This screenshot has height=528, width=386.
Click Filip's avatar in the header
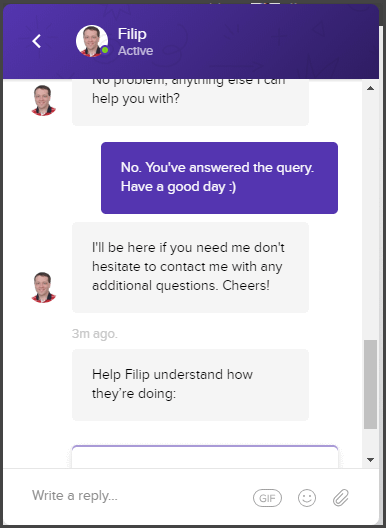pos(92,41)
